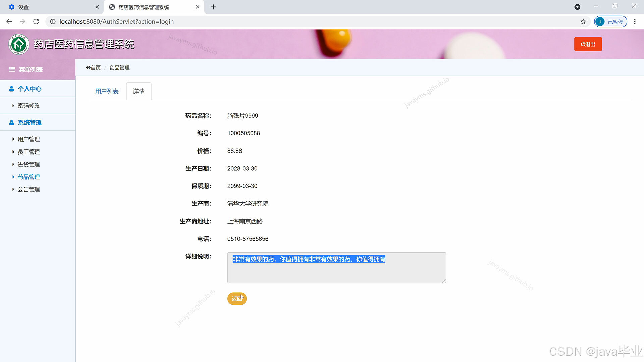Click the address bar URL

click(x=116, y=22)
